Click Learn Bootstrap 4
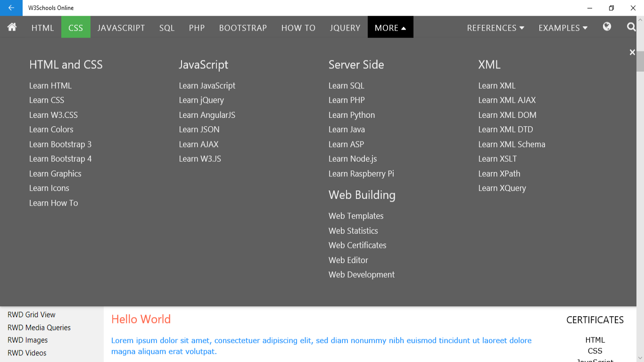The width and height of the screenshot is (644, 362). pyautogui.click(x=60, y=159)
